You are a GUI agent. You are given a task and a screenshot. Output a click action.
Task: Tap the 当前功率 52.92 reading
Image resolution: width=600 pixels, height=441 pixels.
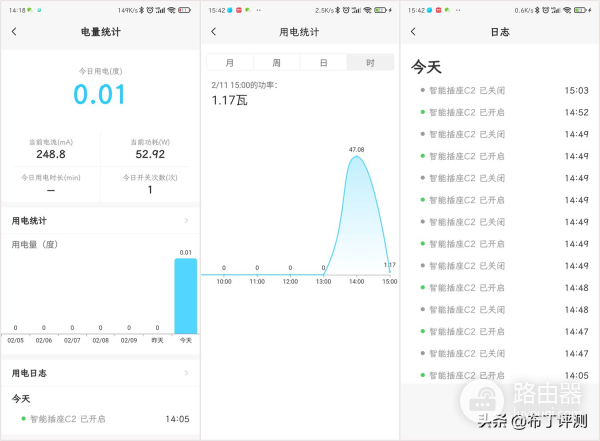(x=150, y=154)
